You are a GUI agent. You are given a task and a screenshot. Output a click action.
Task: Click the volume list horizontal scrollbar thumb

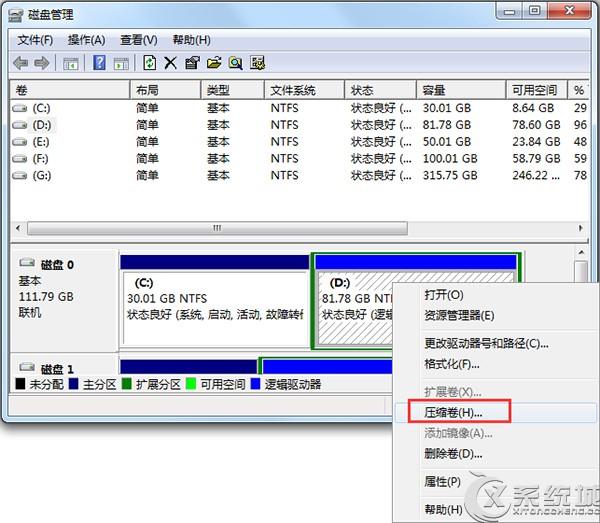click(217, 228)
